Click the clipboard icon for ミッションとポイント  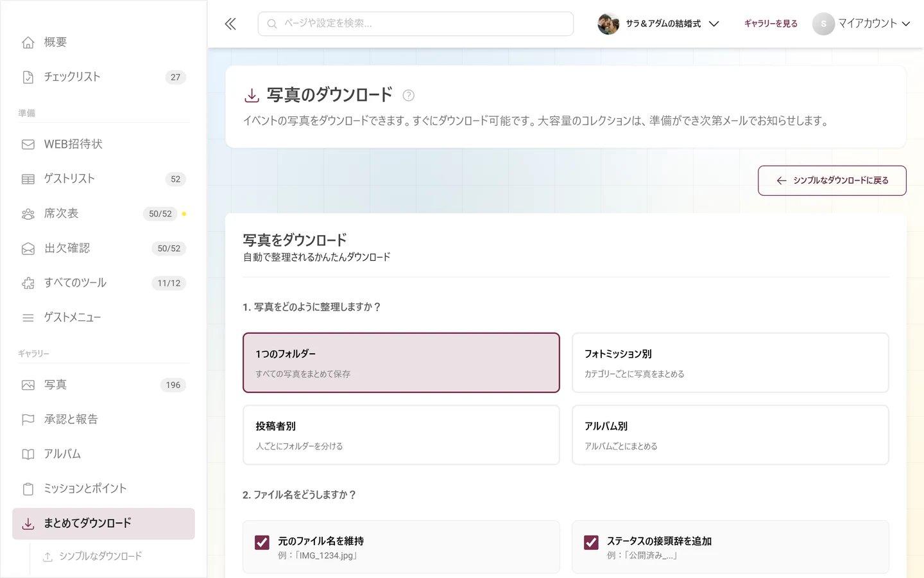(28, 489)
